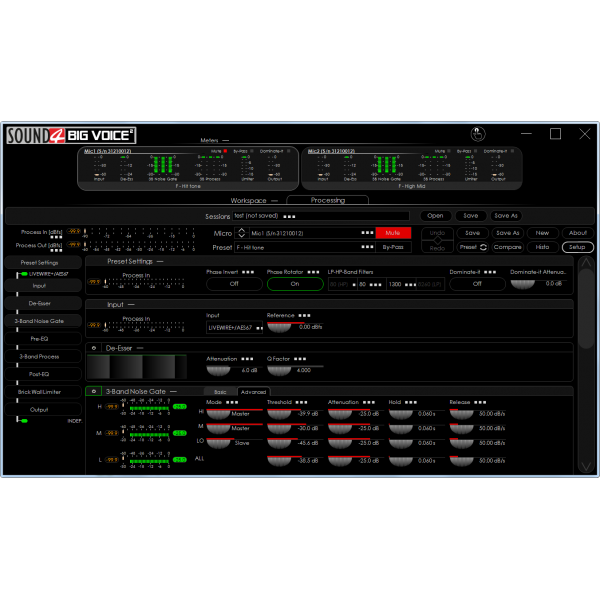Open the LIVEWIRE+/AES67 input dropdown
The width and height of the screenshot is (600, 600).
234,328
